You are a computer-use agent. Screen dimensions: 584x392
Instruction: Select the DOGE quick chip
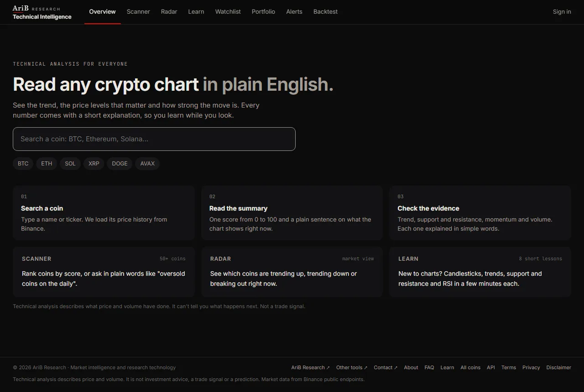point(120,164)
